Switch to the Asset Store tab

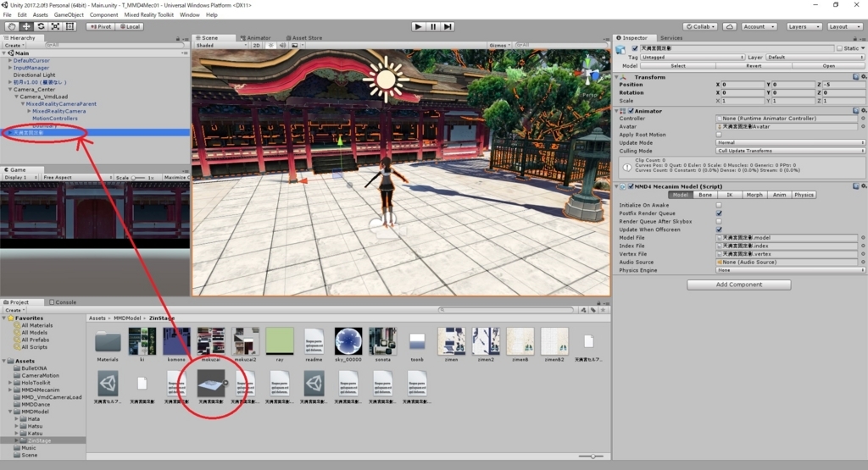click(304, 37)
